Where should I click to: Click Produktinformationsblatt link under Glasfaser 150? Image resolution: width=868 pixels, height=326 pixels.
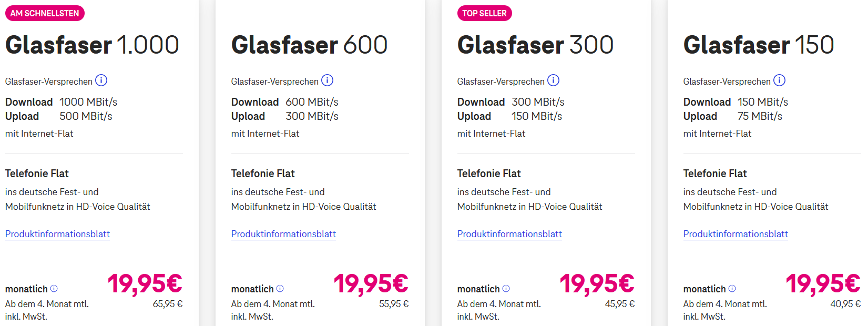(736, 234)
